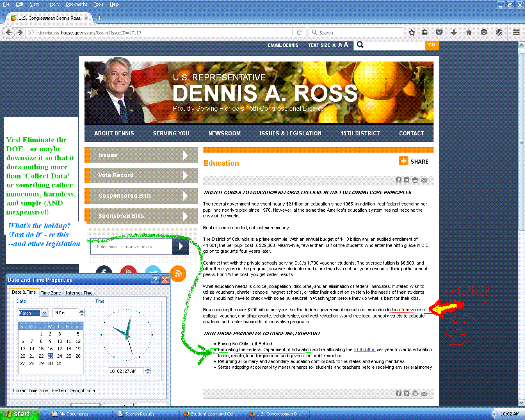Save page to Pocket icon
This screenshot has width=525, height=420.
439,32
